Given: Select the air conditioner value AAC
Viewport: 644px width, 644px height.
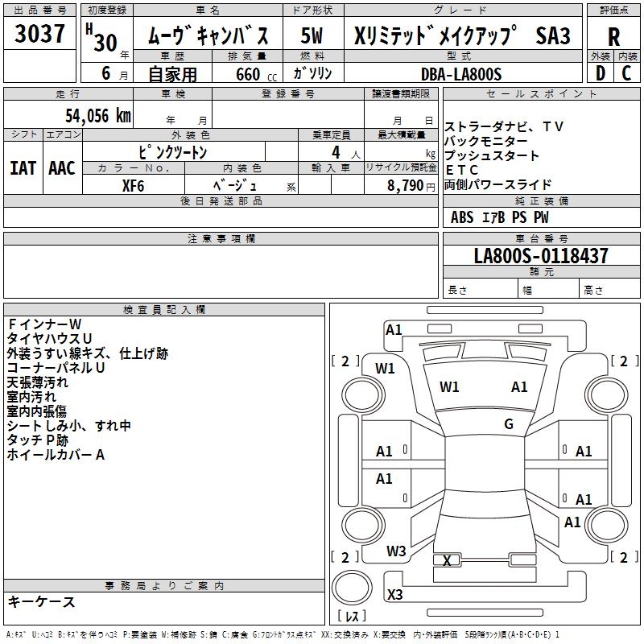Looking at the screenshot, I should click(x=62, y=168).
